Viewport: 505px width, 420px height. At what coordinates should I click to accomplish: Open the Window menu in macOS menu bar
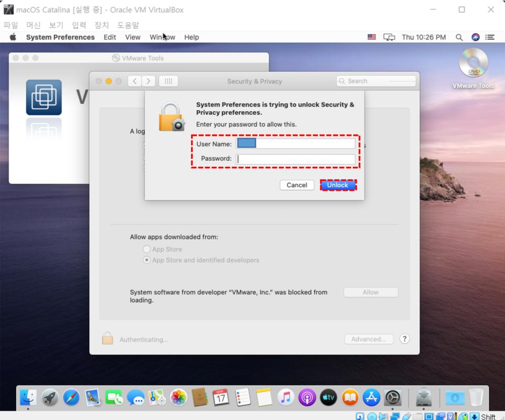coord(162,37)
